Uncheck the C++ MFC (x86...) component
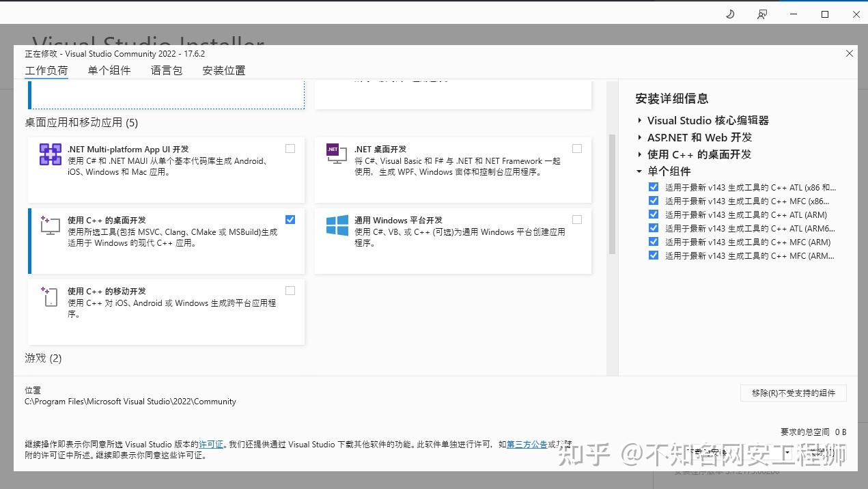Screen dimensions: 868x489 coord(654,201)
